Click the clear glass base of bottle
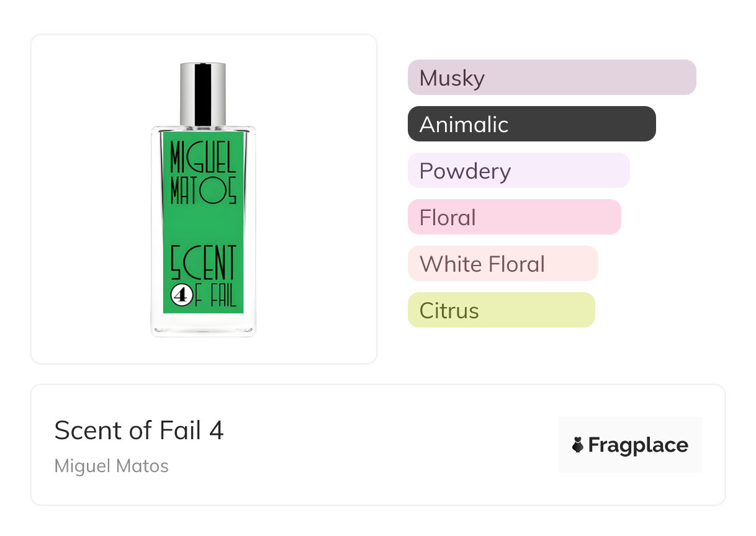This screenshot has width=756, height=536. pyautogui.click(x=203, y=324)
